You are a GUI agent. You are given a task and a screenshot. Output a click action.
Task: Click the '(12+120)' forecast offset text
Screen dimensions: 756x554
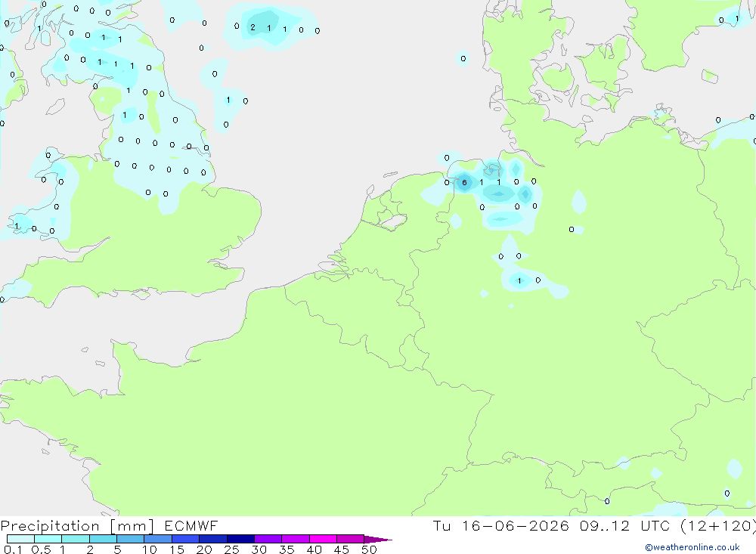click(718, 525)
